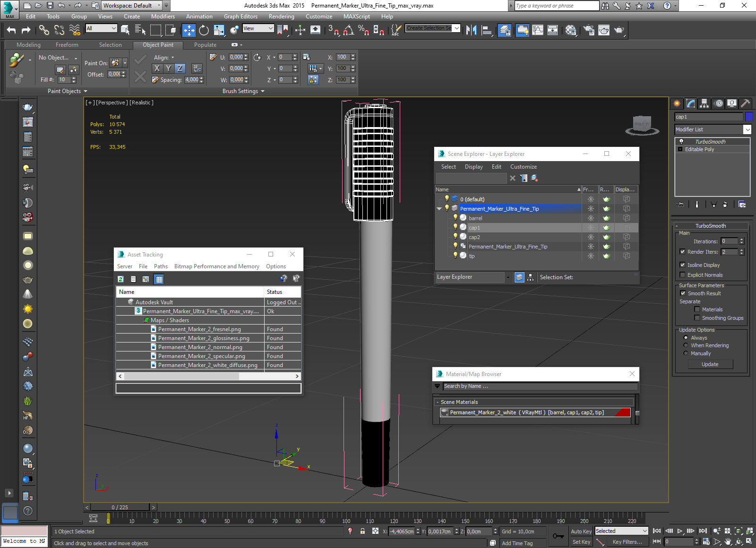
Task: Click the Set Keys key icon
Action: (558, 536)
